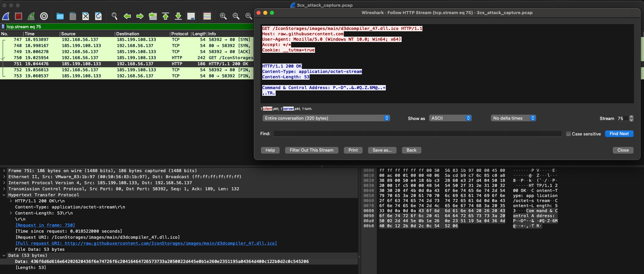Open Show as ASCII dropdown
The width and height of the screenshot is (644, 274).
pyautogui.click(x=450, y=118)
